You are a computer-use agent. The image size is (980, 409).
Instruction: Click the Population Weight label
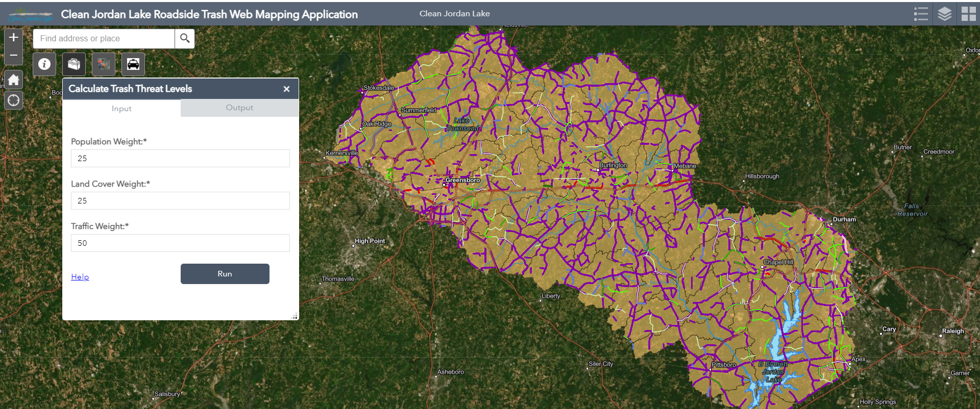[109, 141]
